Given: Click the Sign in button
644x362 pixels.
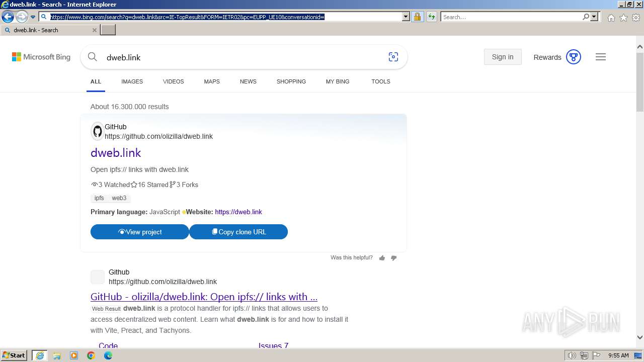Looking at the screenshot, I should (503, 57).
